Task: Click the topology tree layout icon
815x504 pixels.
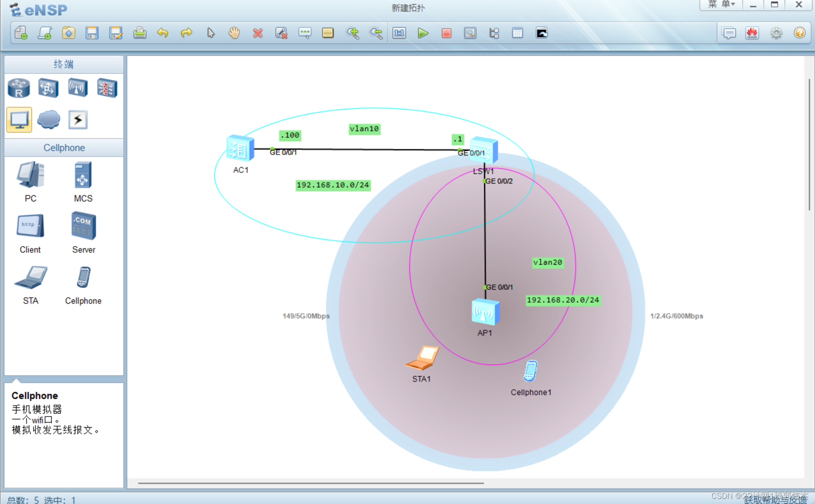Action: point(494,33)
